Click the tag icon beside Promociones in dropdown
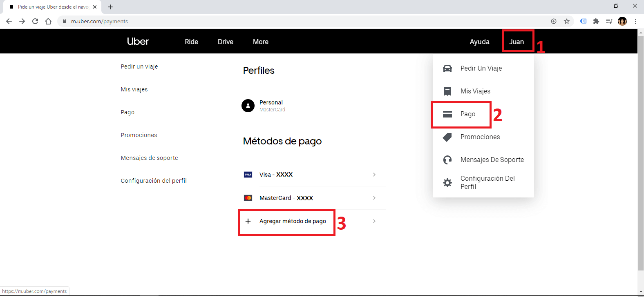The height and width of the screenshot is (297, 644). (x=447, y=137)
